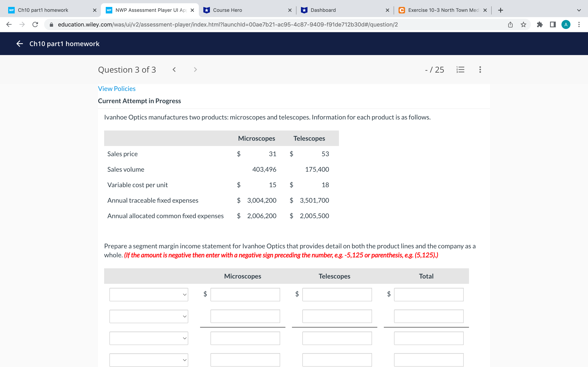The width and height of the screenshot is (588, 367).
Task: Open the browser extensions puzzle icon
Action: (540, 24)
